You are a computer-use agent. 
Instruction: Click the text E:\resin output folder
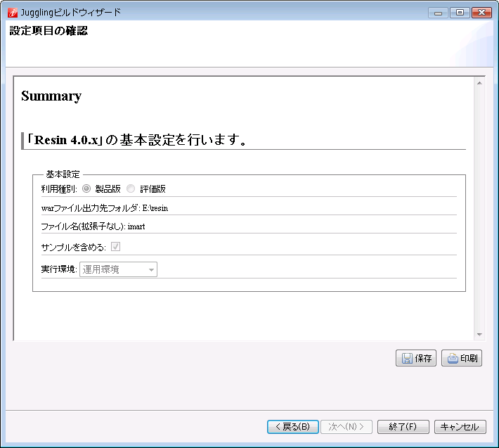click(x=155, y=208)
